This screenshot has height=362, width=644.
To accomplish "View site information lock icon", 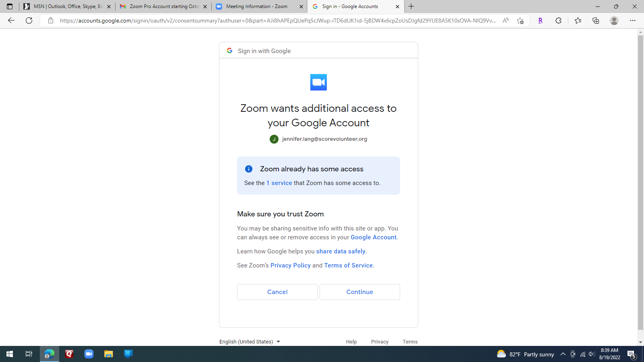I will point(51,21).
